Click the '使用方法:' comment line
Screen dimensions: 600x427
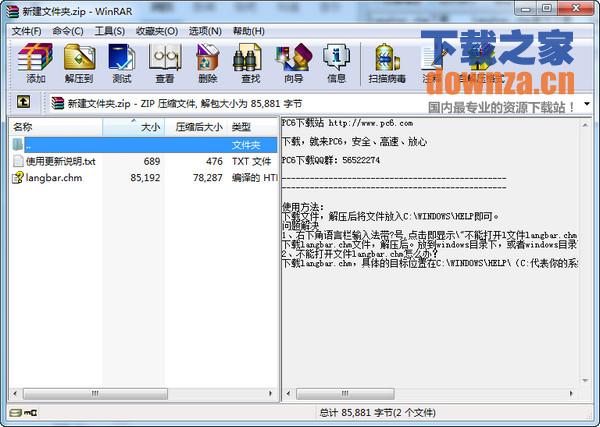(303, 207)
